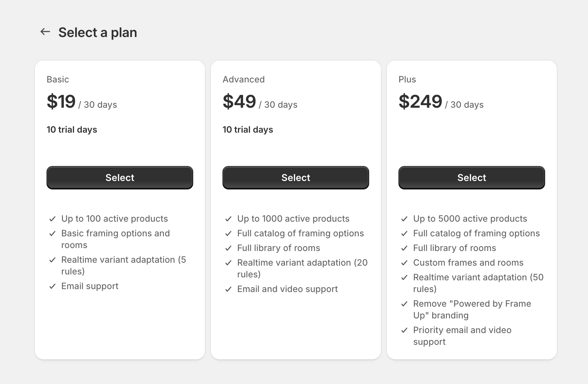
Task: Click checkmark next to Up to 100 active products
Action: (52, 219)
